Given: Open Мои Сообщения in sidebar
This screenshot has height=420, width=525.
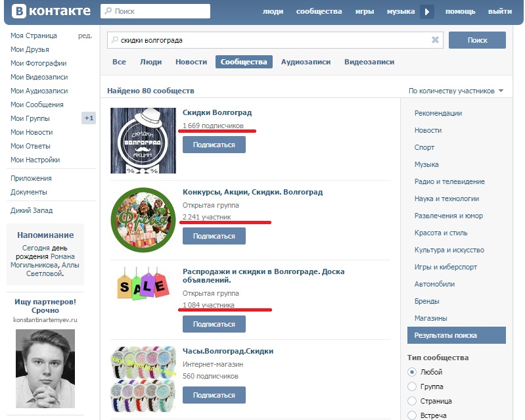Looking at the screenshot, I should [x=37, y=105].
